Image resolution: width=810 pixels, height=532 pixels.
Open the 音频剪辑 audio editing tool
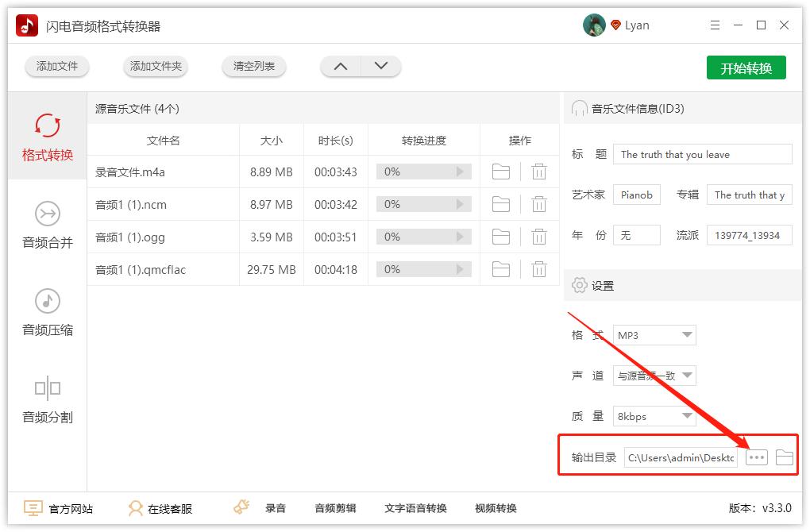[335, 508]
